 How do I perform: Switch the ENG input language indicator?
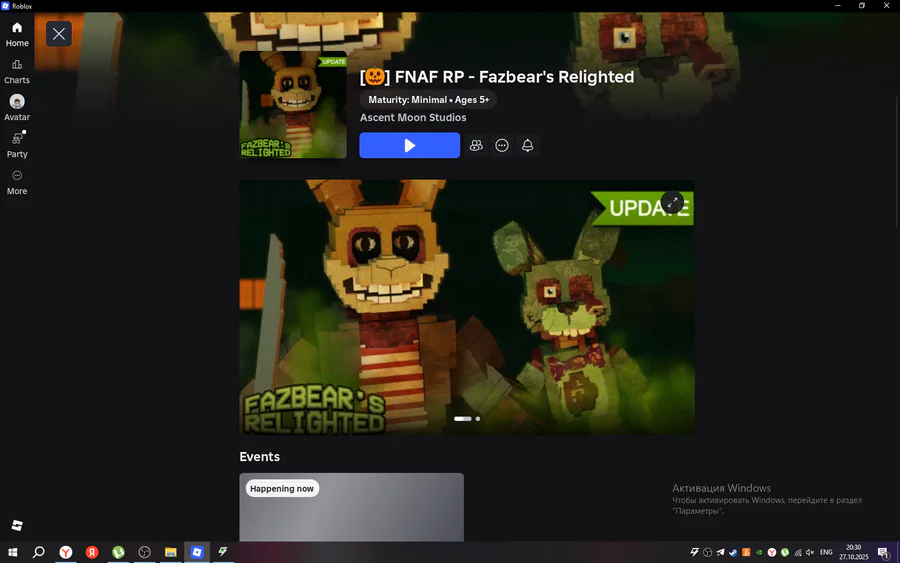click(x=826, y=552)
